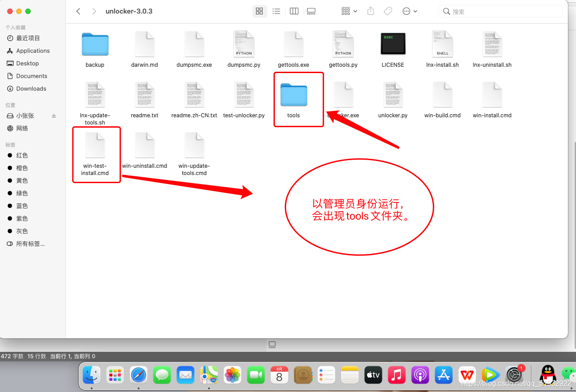This screenshot has height=392, width=576.
Task: Select the readme.txt file
Action: click(144, 95)
